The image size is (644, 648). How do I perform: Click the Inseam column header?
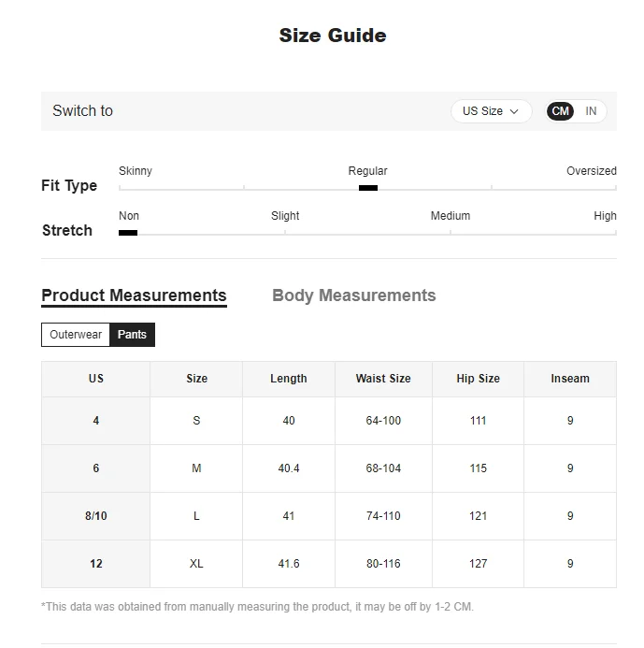pyautogui.click(x=570, y=379)
